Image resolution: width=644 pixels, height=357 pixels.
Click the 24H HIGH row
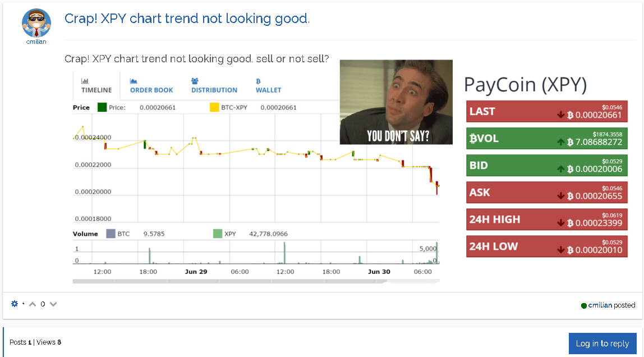tap(546, 219)
